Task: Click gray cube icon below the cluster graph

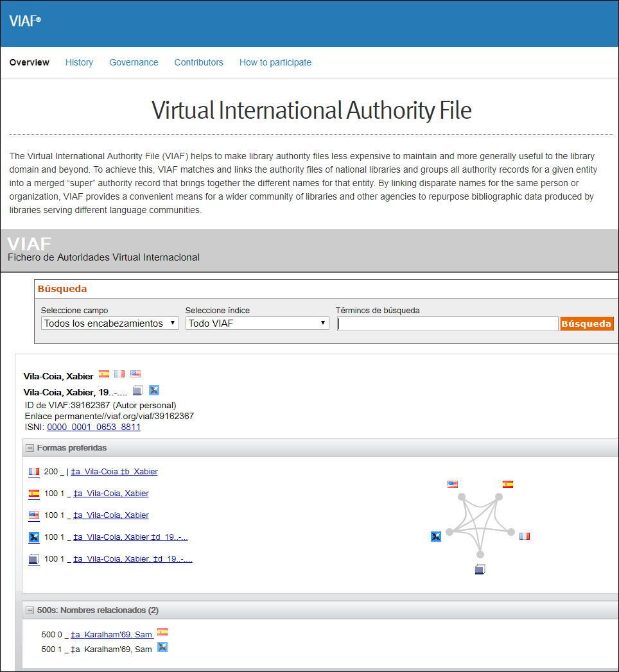Action: 480,569
